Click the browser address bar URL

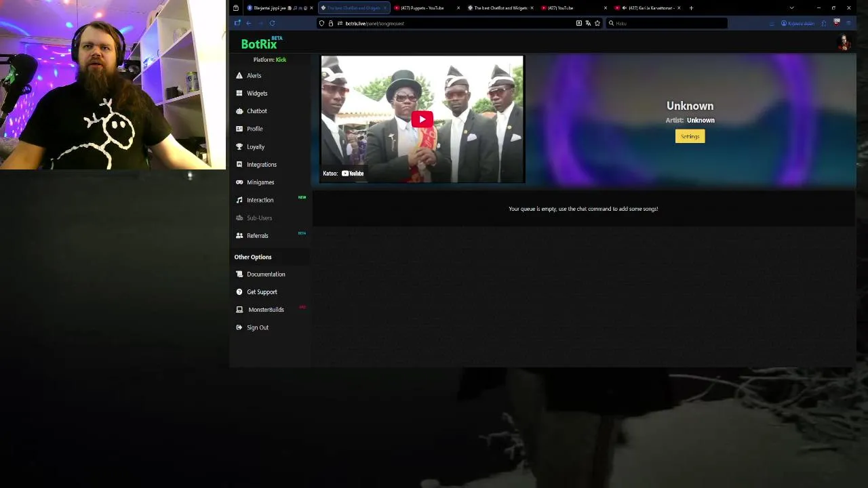(x=374, y=23)
